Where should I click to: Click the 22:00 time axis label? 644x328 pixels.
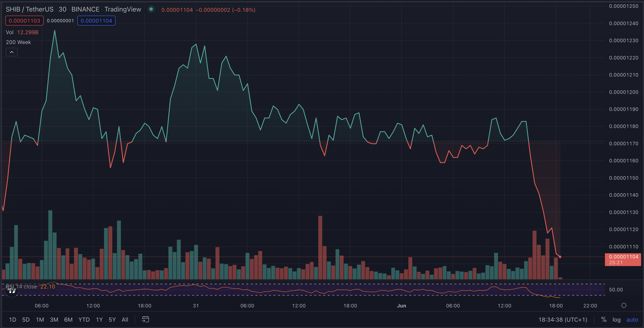click(590, 306)
